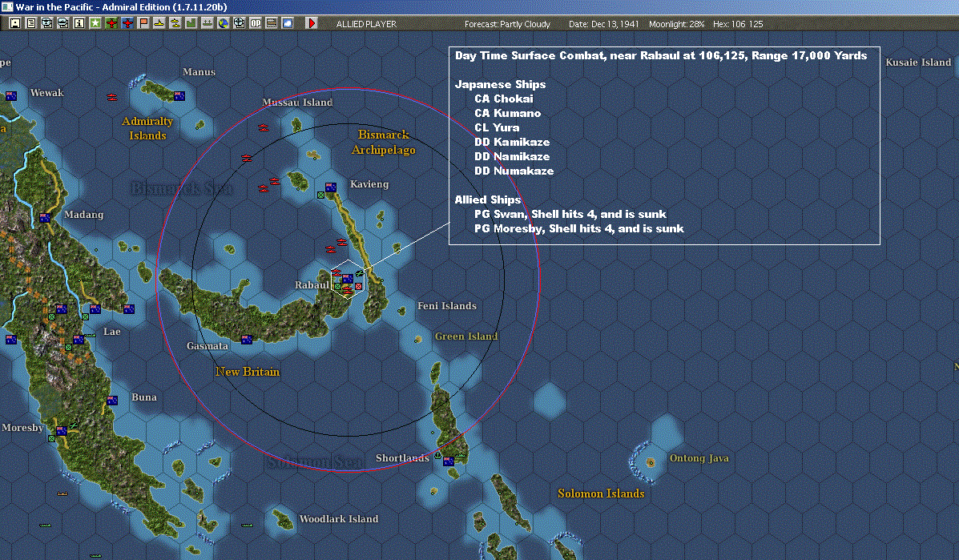Click the Day Time Surface Combat title line
This screenshot has width=959, height=560.
click(661, 55)
